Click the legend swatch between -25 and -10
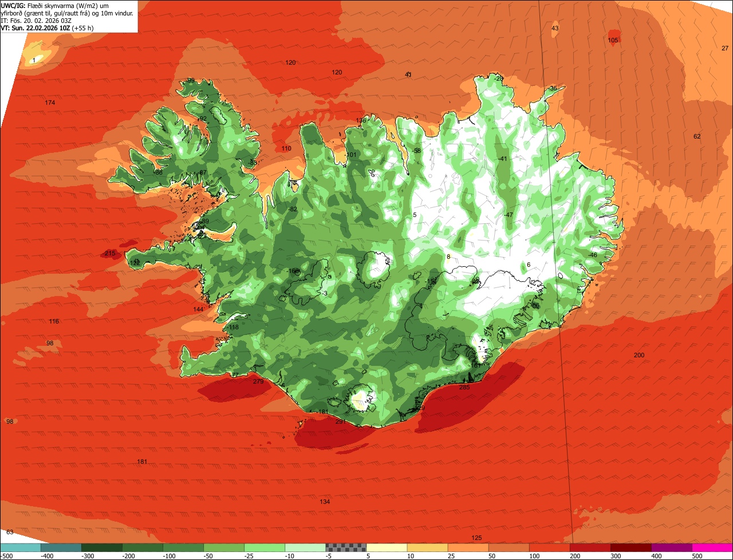 (x=264, y=547)
